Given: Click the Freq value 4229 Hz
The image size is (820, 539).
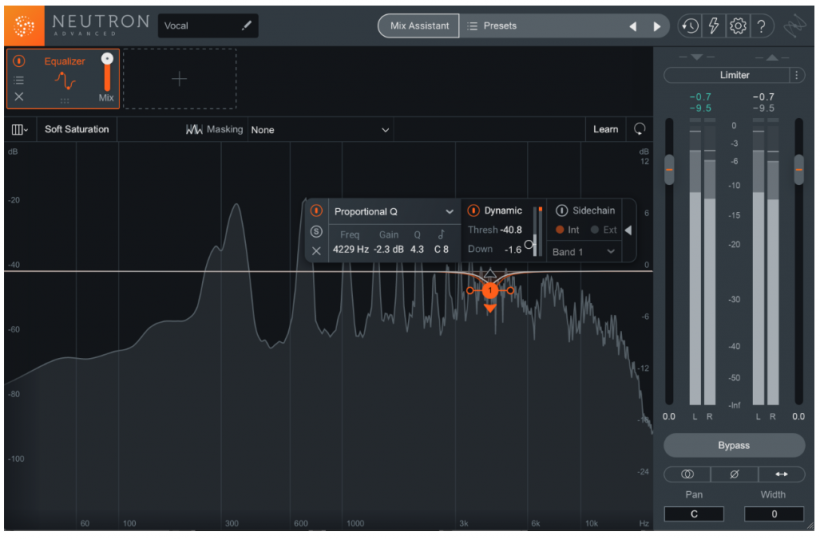Looking at the screenshot, I should pyautogui.click(x=350, y=249).
